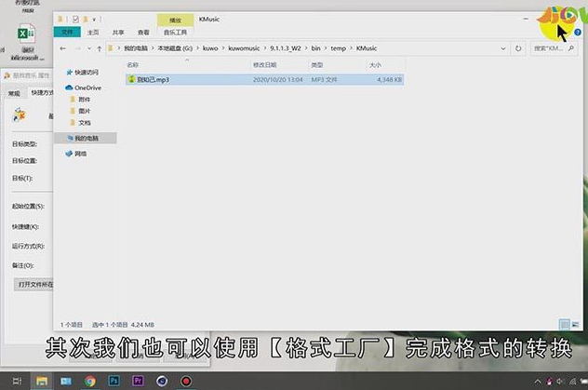Click 打开文件所在 button in properties dialog

point(34,284)
